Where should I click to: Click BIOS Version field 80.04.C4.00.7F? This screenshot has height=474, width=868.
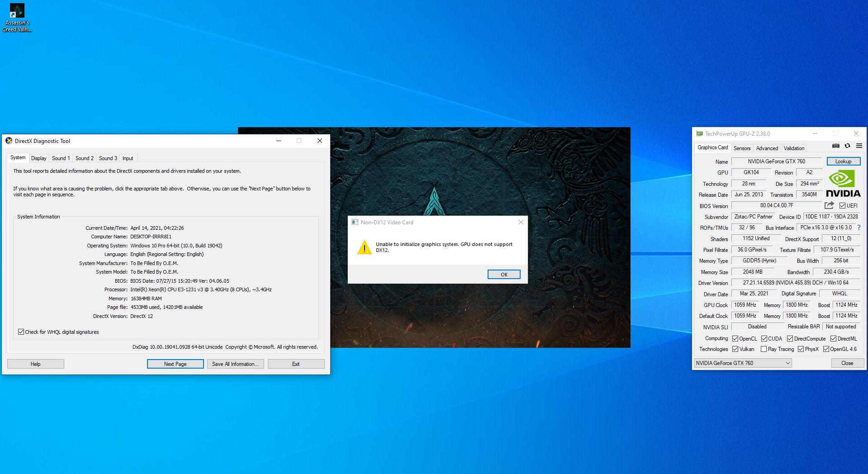[777, 205]
